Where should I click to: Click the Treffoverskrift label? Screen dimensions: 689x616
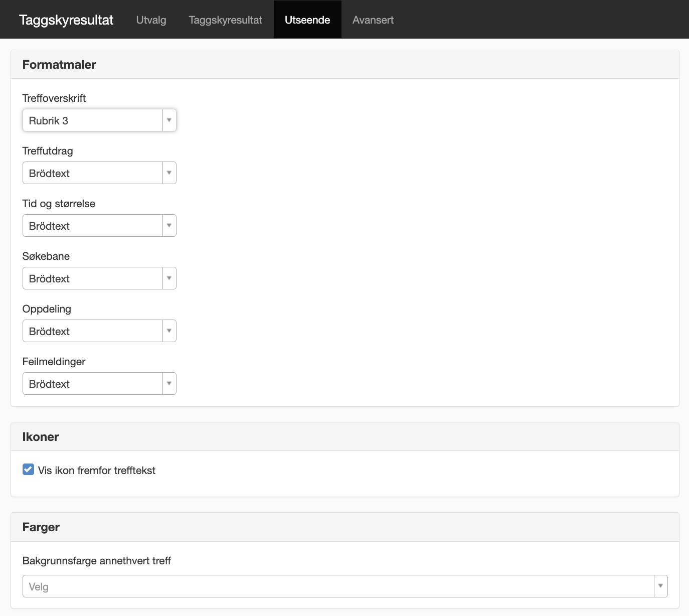pyautogui.click(x=54, y=98)
